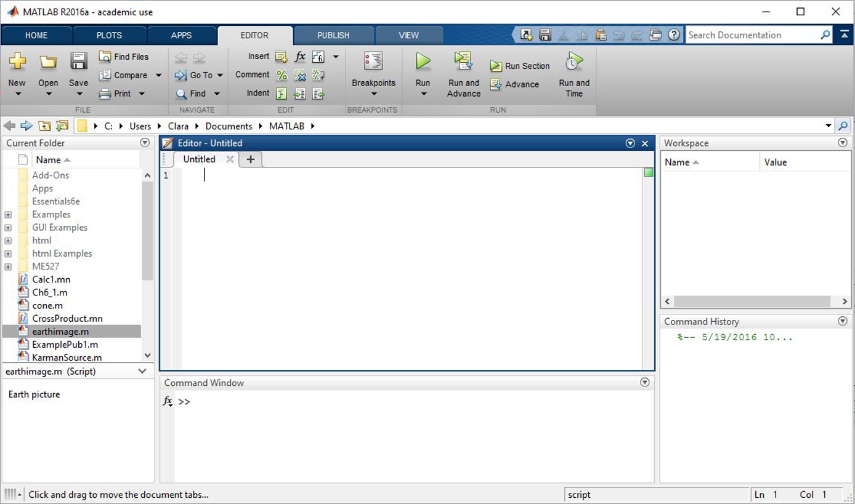This screenshot has width=855, height=504.
Task: Insert a function using the fx ribbon icon
Action: coord(300,57)
